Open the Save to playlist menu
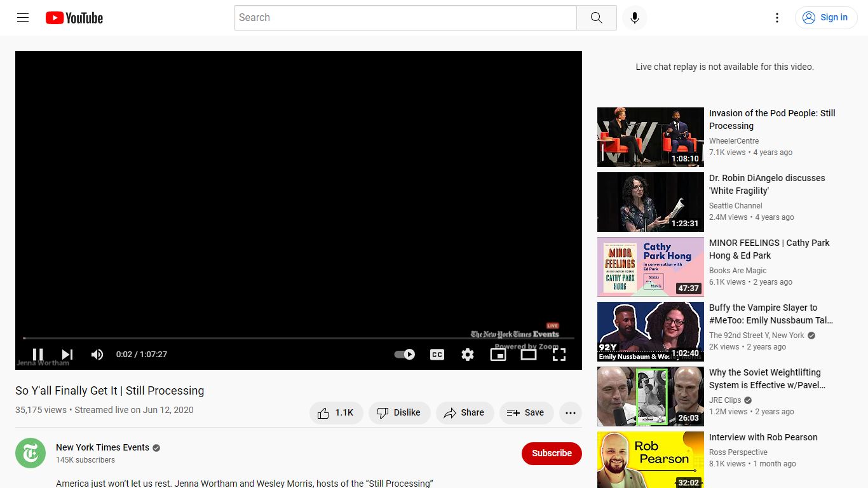 [x=526, y=413]
